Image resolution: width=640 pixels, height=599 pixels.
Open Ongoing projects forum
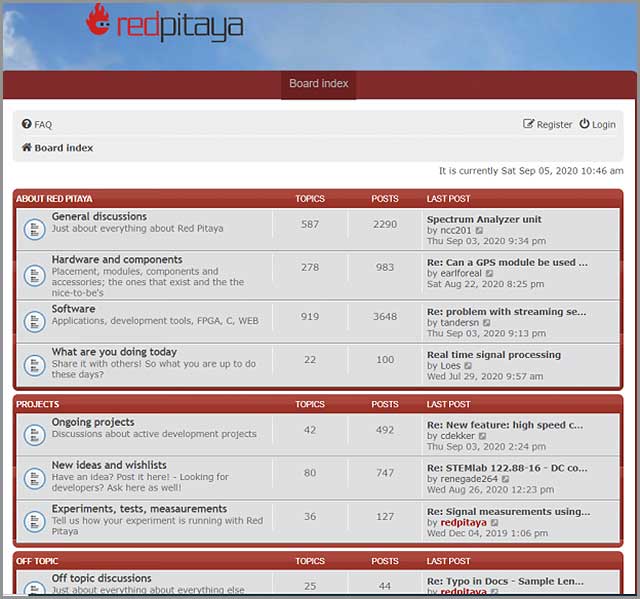coord(93,422)
